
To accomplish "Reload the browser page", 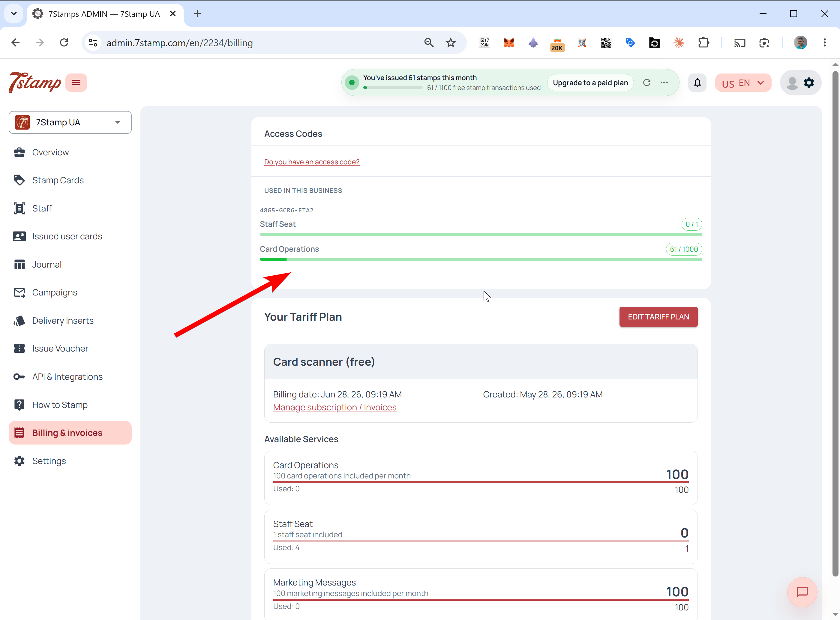I will (x=64, y=43).
